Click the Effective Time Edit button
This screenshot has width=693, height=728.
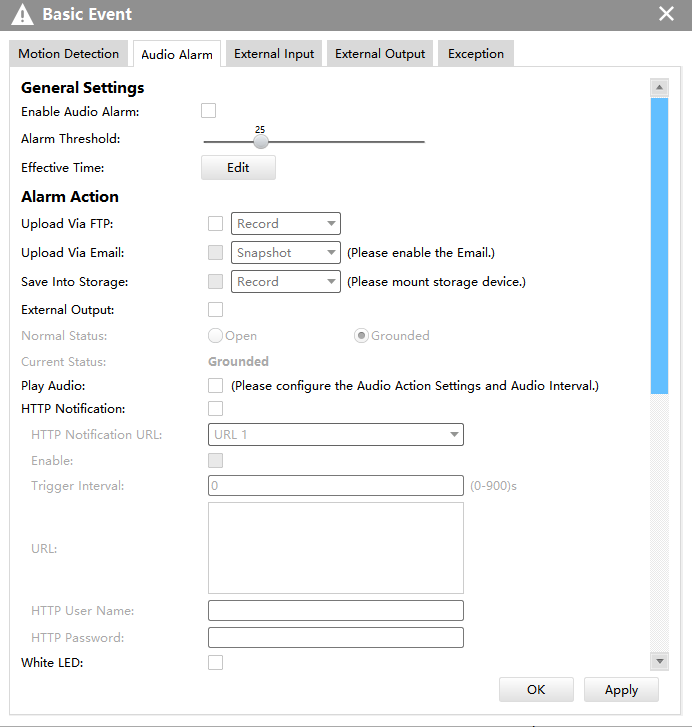click(x=238, y=168)
